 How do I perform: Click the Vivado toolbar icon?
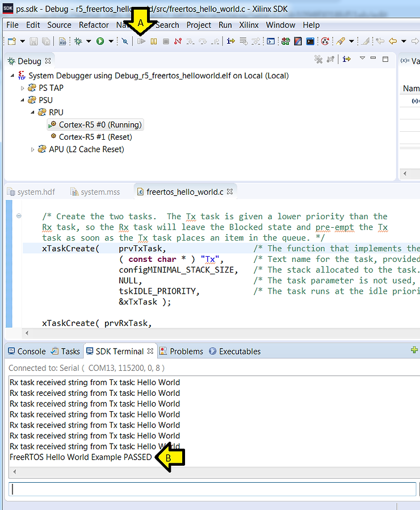click(x=298, y=41)
